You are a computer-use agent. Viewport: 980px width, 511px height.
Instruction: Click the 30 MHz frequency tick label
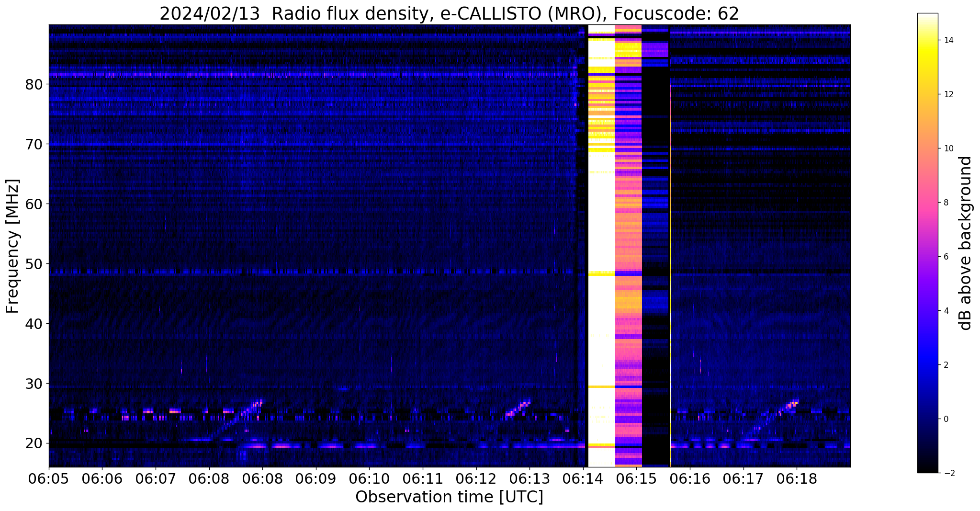(x=34, y=384)
